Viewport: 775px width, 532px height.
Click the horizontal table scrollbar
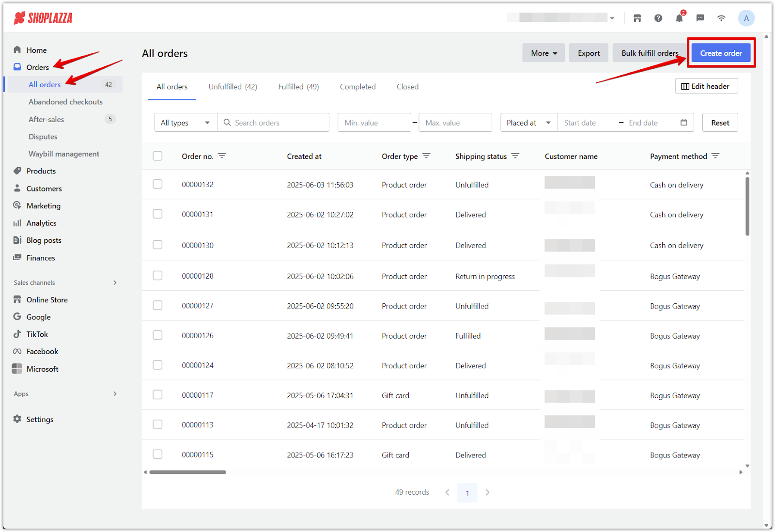point(187,472)
